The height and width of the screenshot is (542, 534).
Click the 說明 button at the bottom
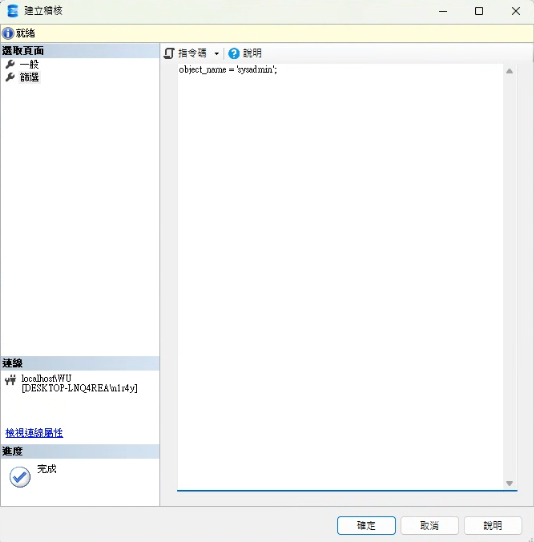click(493, 525)
